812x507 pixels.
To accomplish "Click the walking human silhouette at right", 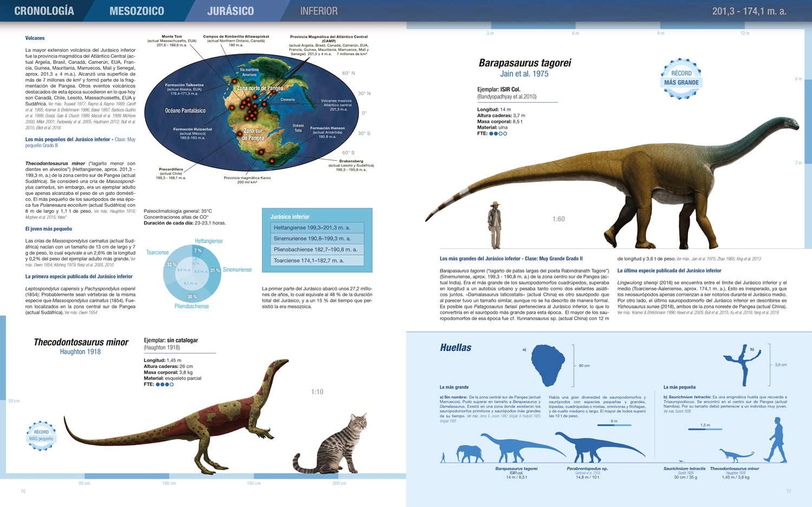I will 777,440.
